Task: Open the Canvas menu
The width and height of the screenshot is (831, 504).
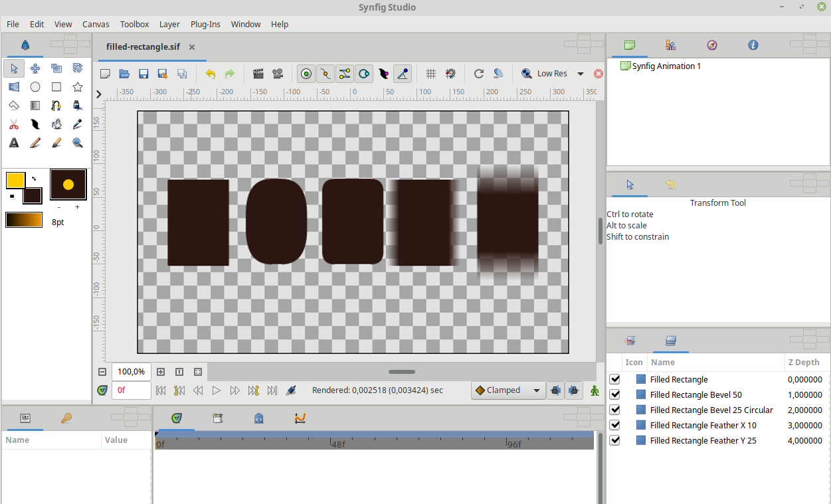Action: tap(96, 24)
